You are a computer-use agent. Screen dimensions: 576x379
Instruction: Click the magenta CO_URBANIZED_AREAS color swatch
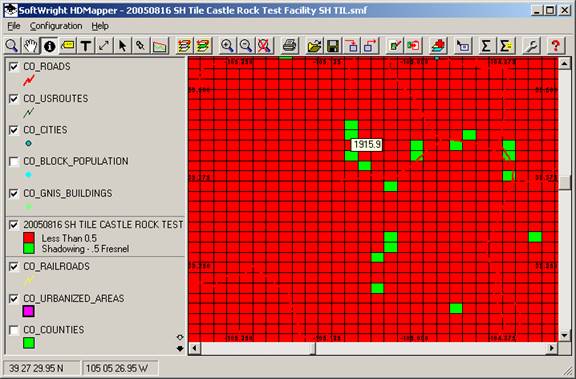point(28,311)
